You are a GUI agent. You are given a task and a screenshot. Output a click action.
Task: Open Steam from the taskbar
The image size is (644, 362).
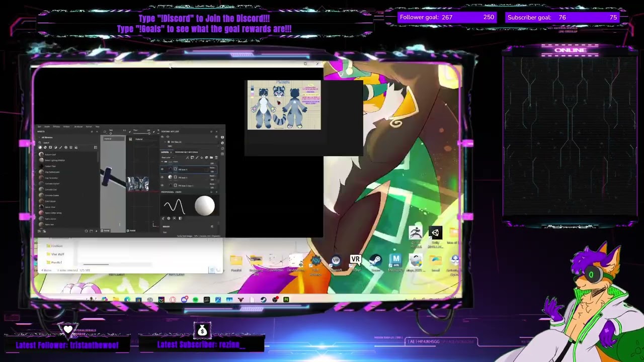(263, 300)
